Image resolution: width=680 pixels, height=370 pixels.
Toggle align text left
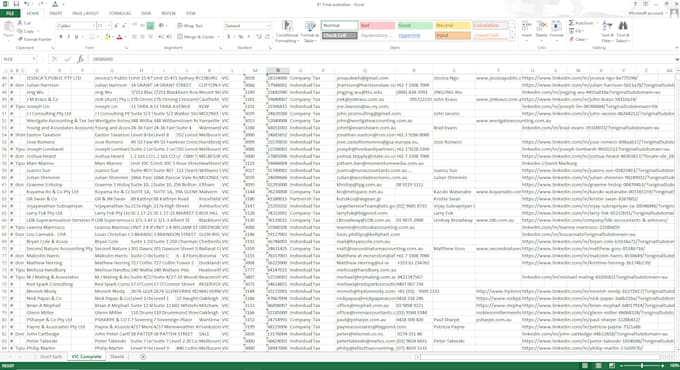(x=134, y=37)
